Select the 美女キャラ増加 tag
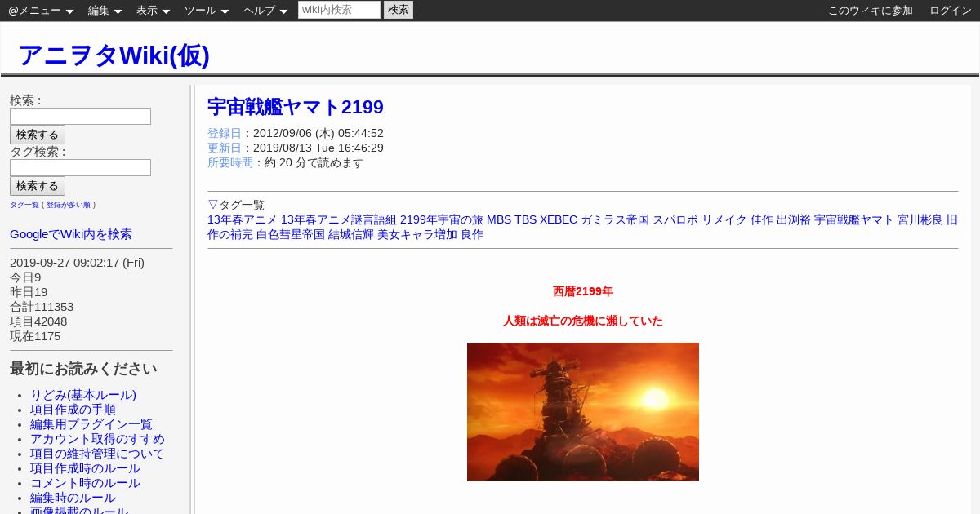The height and width of the screenshot is (514, 980). (417, 234)
